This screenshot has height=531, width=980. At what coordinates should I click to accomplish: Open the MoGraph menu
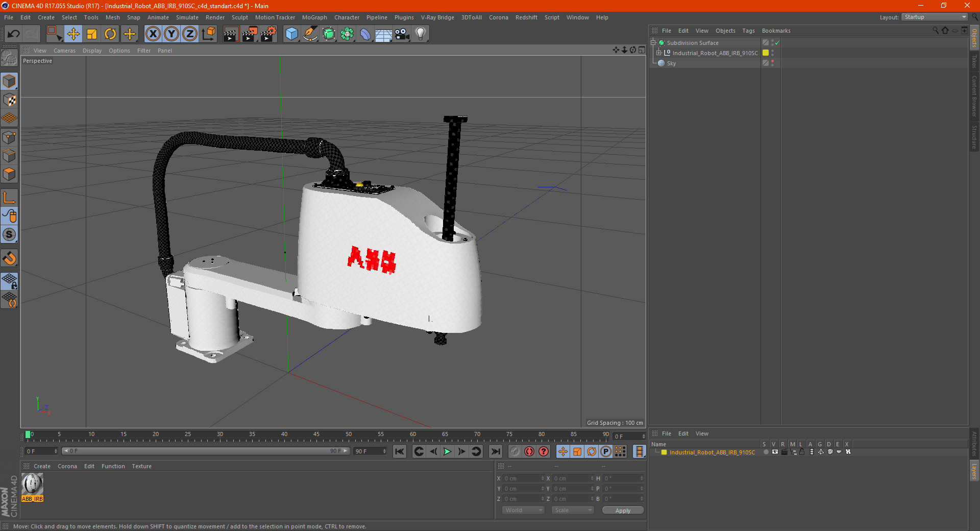pyautogui.click(x=314, y=17)
